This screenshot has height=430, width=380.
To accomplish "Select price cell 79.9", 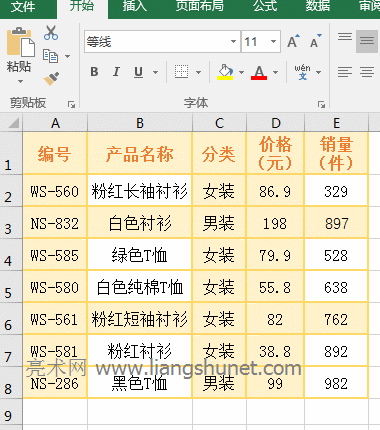I will pyautogui.click(x=275, y=255).
